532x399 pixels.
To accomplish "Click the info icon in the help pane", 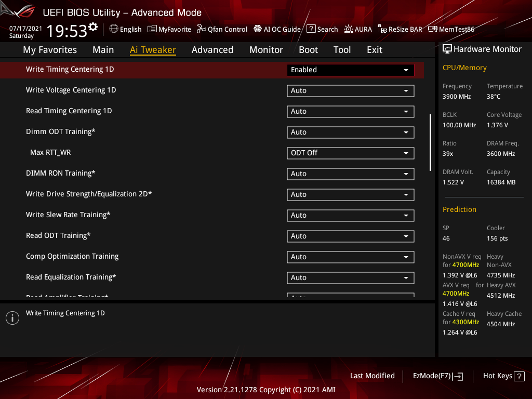I will [x=12, y=318].
